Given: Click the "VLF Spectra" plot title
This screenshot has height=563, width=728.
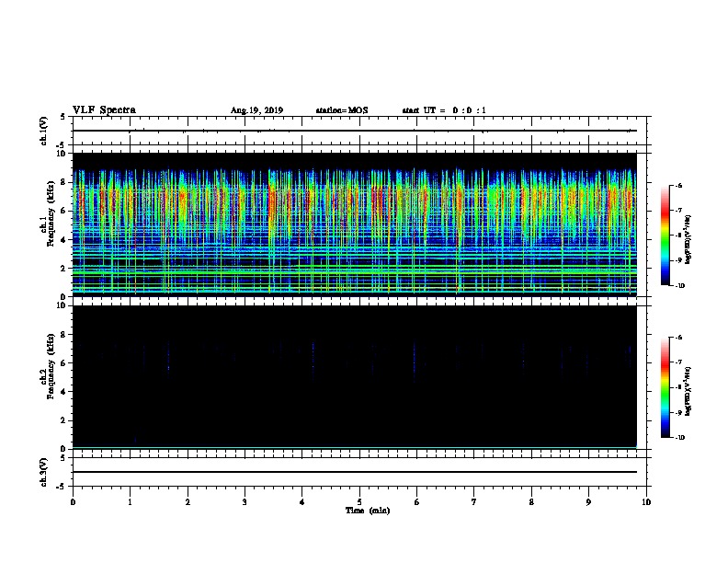Looking at the screenshot, I should pos(104,110).
